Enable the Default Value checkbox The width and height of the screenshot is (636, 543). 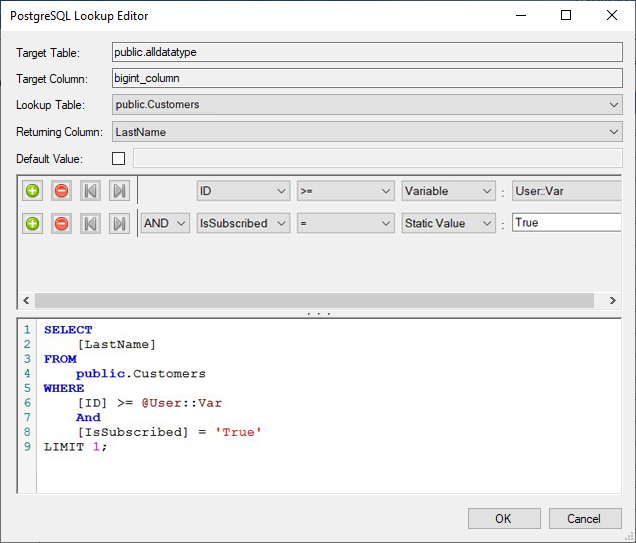118,159
